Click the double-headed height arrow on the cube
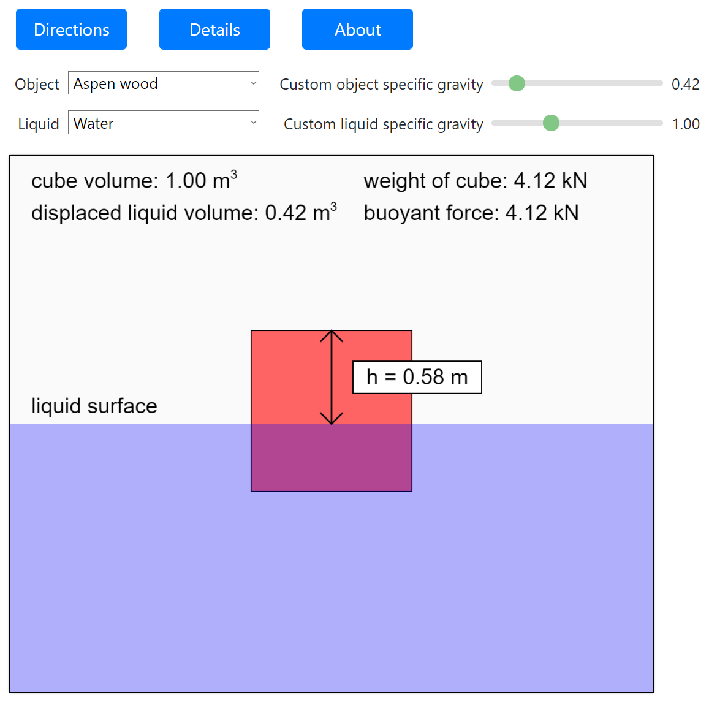Screen dimensions: 728x724 [332, 377]
